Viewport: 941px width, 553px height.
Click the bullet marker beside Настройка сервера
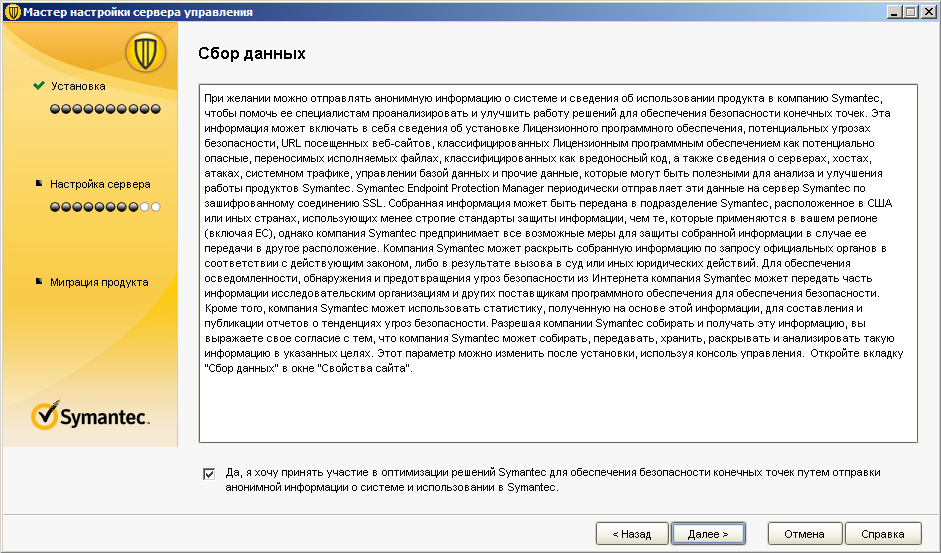(x=39, y=183)
